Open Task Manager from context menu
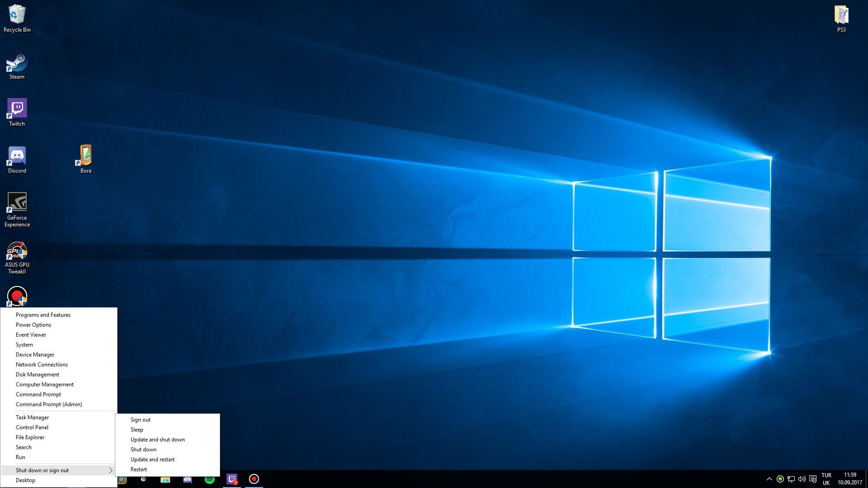This screenshot has height=488, width=868. 32,417
